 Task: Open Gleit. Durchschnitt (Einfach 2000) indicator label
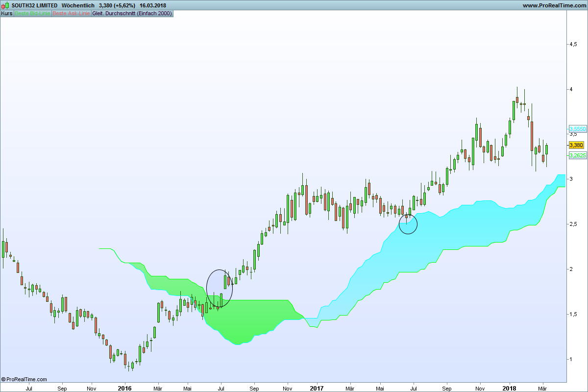[x=132, y=14]
